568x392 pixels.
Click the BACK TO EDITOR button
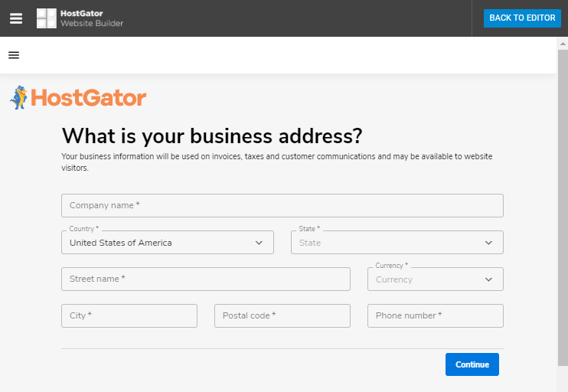tap(522, 18)
